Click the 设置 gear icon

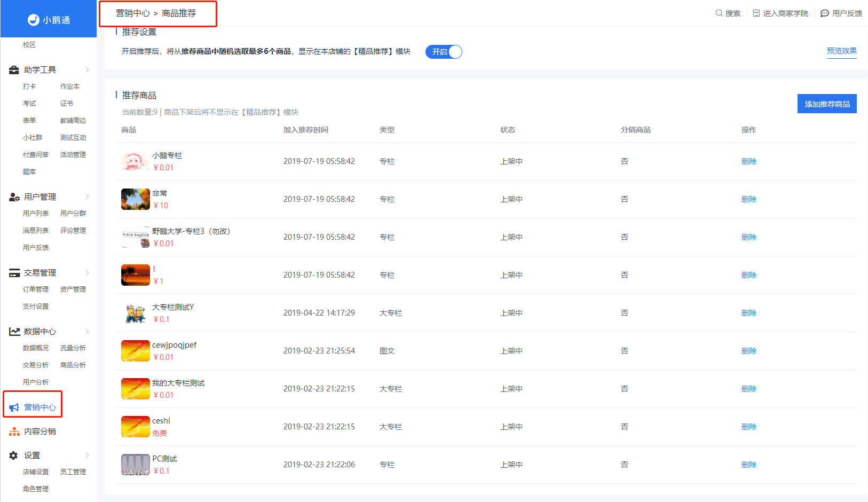click(x=14, y=456)
